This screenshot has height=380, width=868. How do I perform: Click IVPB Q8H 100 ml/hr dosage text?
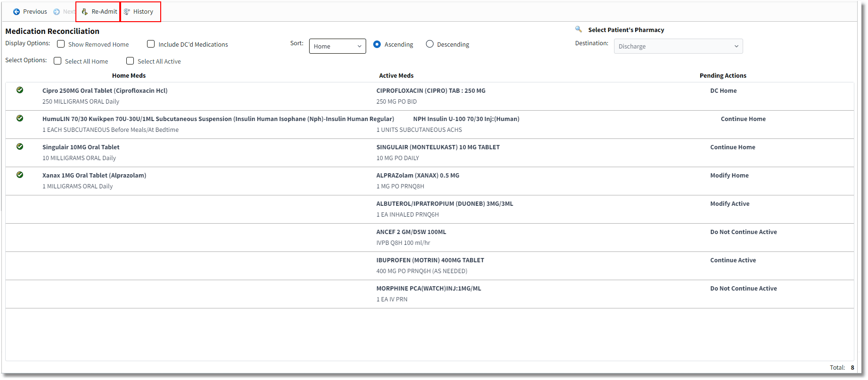pos(403,243)
